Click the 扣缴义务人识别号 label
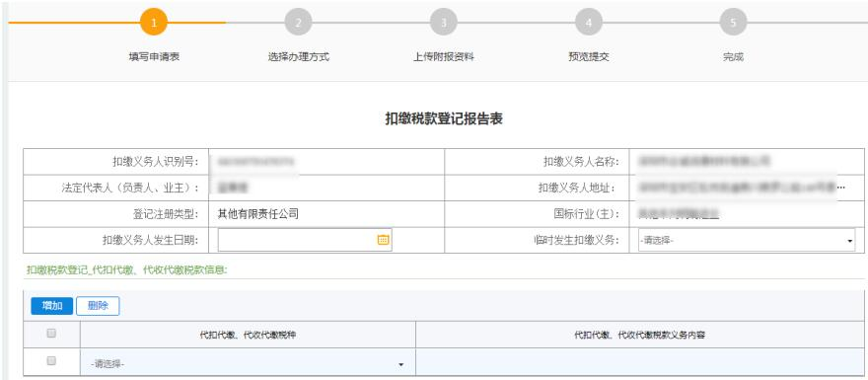This screenshot has height=380, width=868. click(x=155, y=162)
